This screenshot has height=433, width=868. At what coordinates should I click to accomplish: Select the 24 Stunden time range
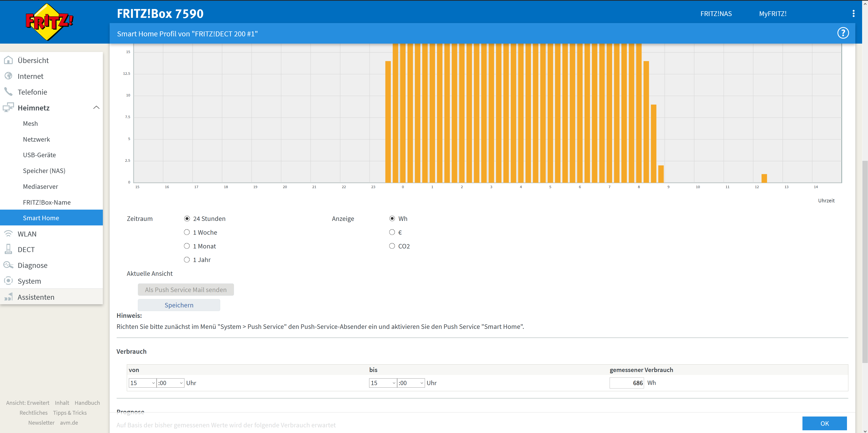point(187,218)
